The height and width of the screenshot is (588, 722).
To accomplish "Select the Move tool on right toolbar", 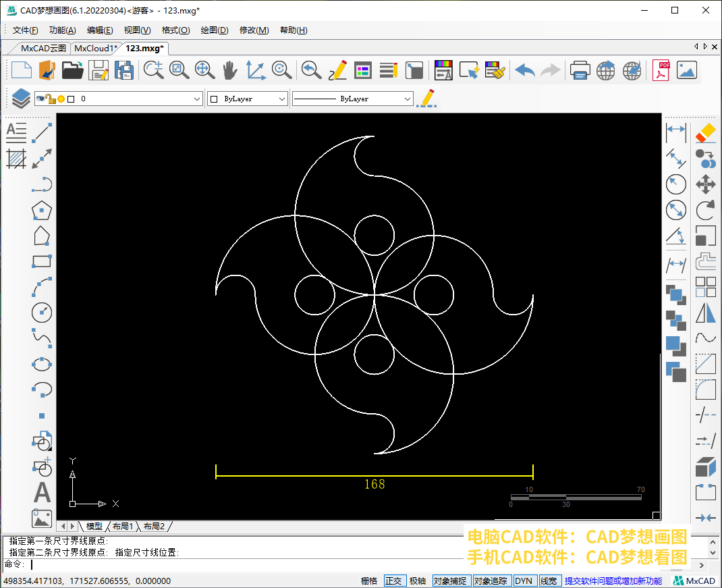I will point(705,184).
